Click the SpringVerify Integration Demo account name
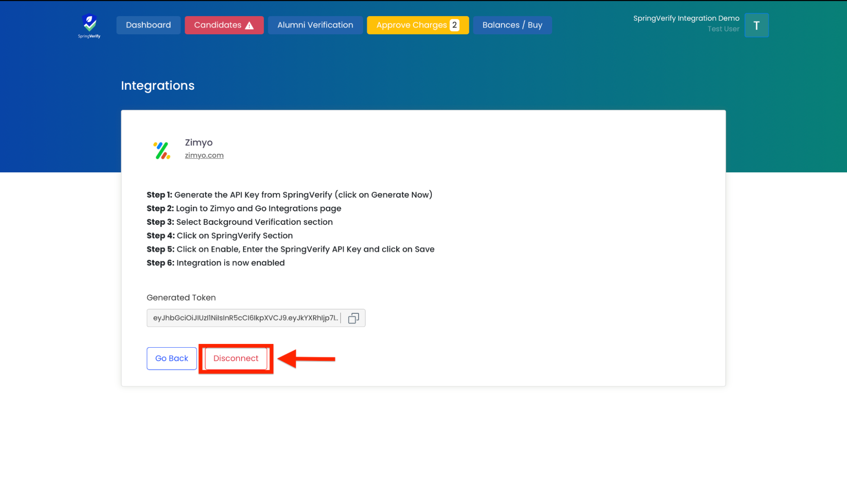This screenshot has width=847, height=504. coord(686,18)
